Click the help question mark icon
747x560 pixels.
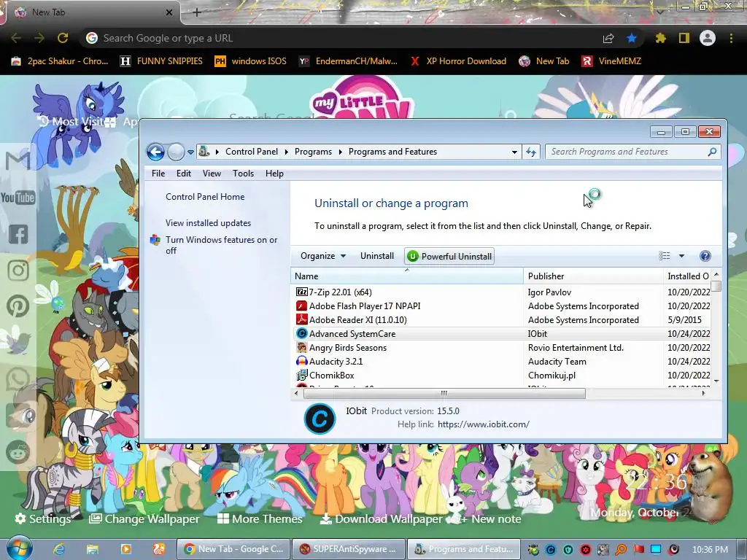(x=705, y=256)
